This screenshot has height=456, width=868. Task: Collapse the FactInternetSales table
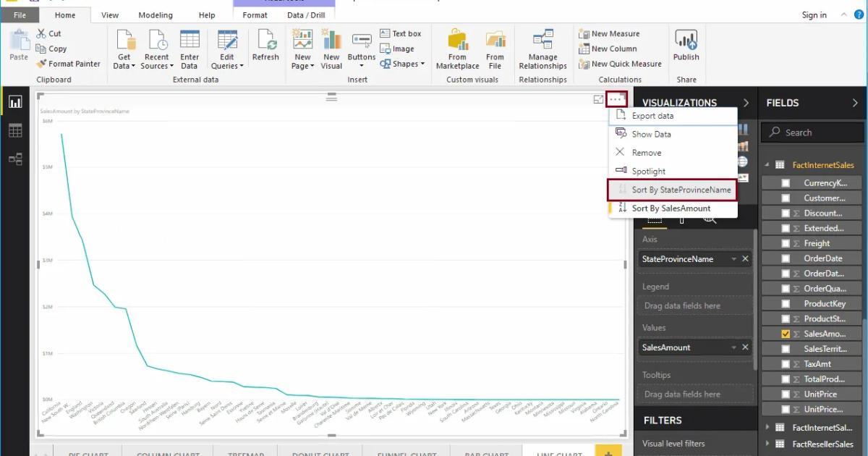(767, 164)
